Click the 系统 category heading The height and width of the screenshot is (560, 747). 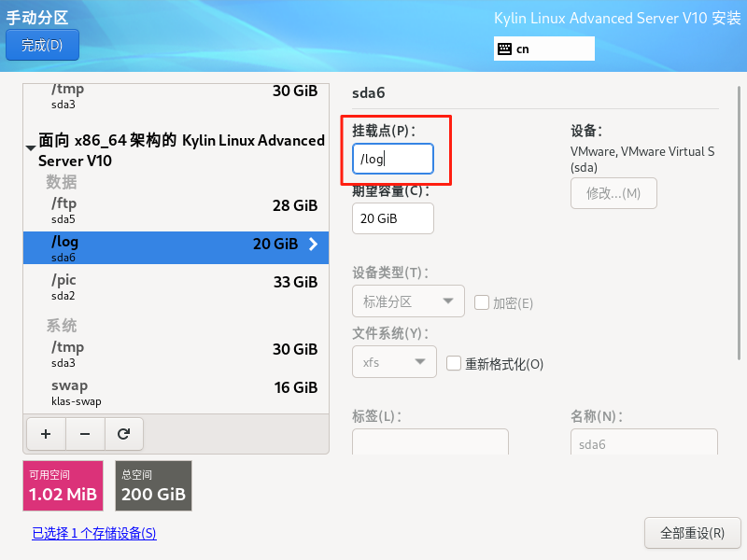tap(62, 326)
